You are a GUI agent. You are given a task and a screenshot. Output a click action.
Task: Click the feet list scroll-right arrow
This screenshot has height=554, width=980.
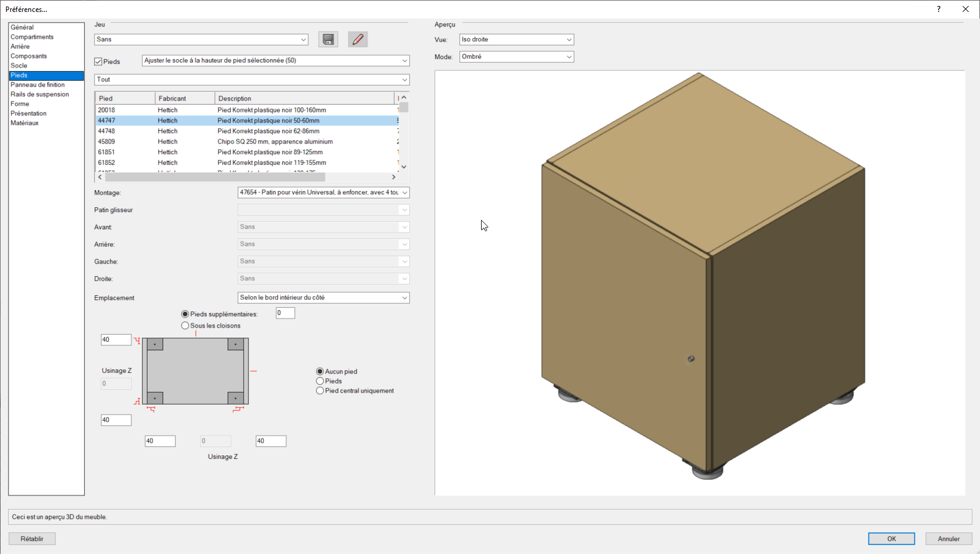pyautogui.click(x=393, y=177)
